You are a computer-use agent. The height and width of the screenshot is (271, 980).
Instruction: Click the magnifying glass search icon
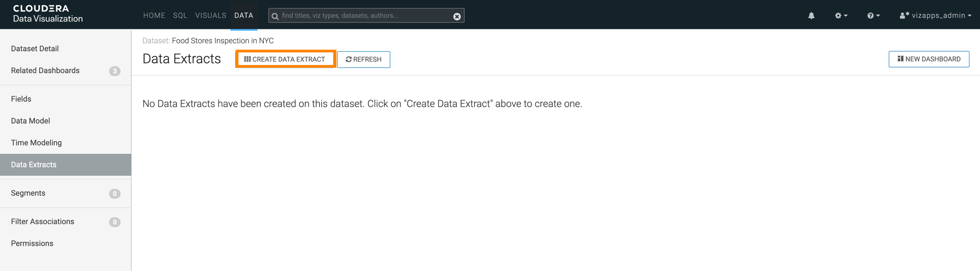click(275, 16)
